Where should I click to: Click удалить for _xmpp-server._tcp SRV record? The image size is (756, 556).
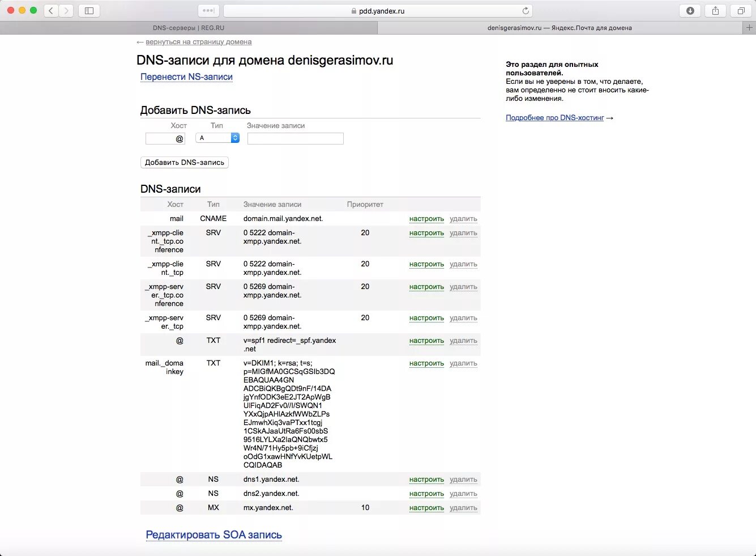point(463,318)
